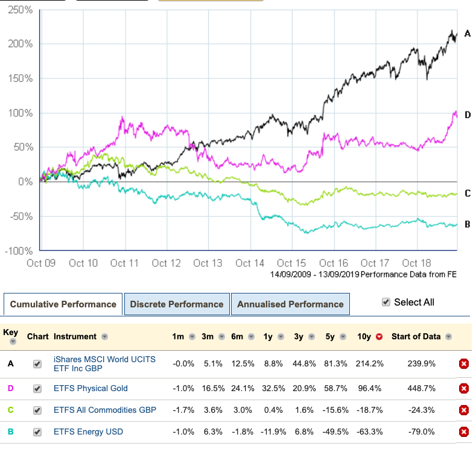Viewport: 476px width, 452px height.
Task: Uncheck chart box for ETFS Physical Gold
Action: click(x=37, y=388)
